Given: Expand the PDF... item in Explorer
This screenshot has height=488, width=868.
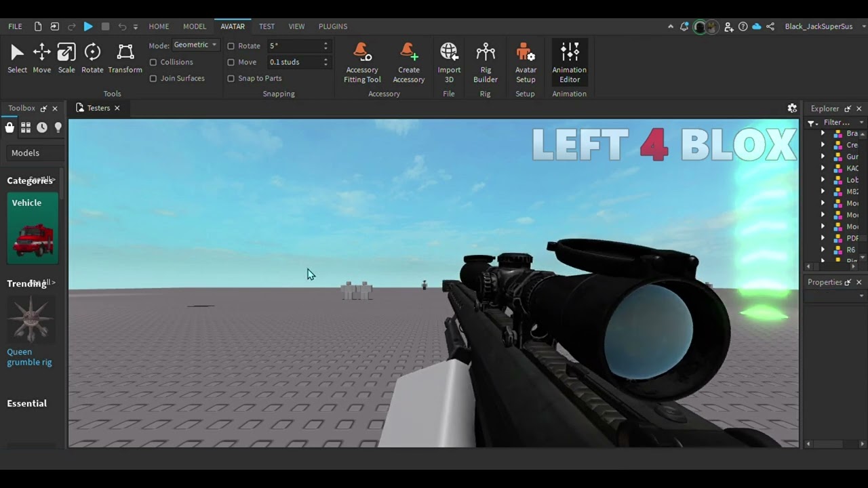Looking at the screenshot, I should click(x=823, y=239).
